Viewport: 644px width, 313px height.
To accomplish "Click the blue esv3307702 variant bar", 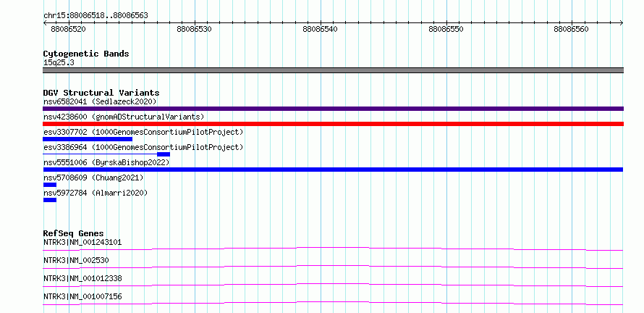I will (88, 139).
